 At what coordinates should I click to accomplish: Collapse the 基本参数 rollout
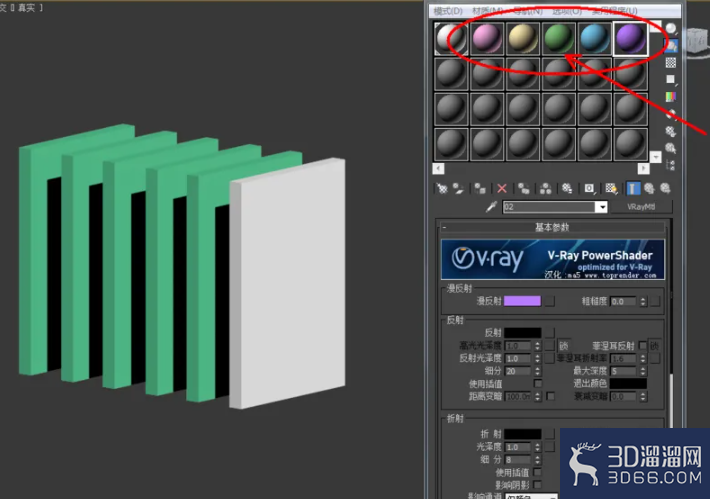552,227
